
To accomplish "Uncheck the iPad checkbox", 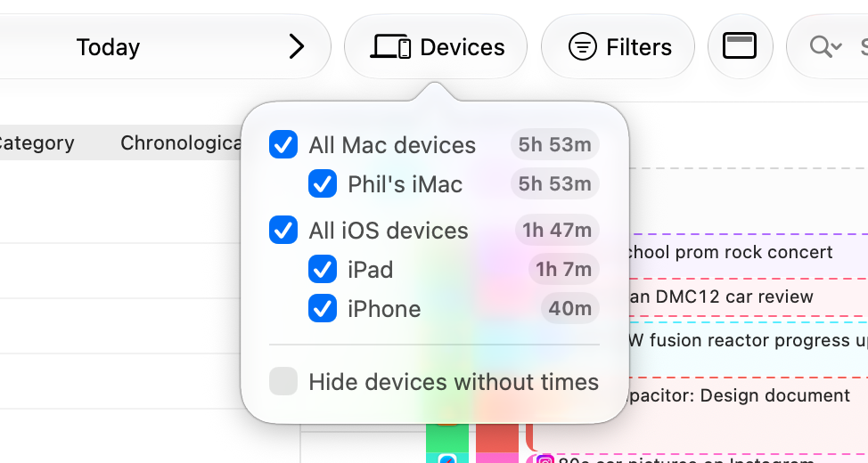I will pos(323,269).
